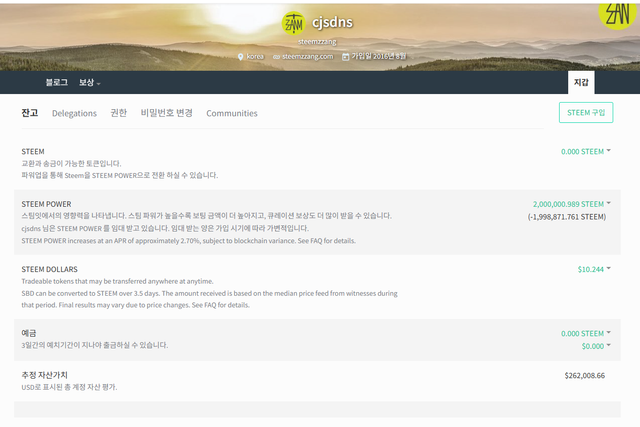Click the 가입일 2016년 8월 join date

[x=379, y=56]
